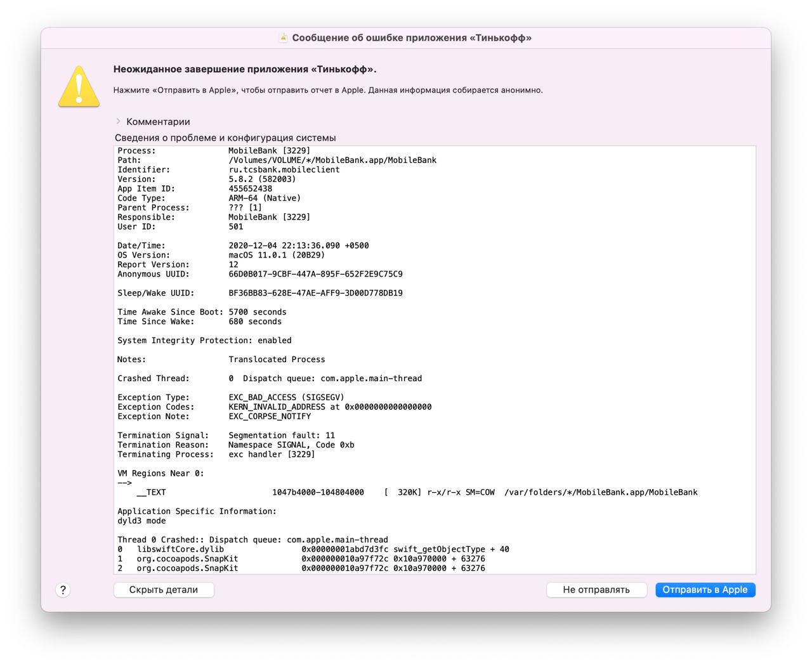Click the exc handler [3229] terminating process
Viewport: 812px width, 666px height.
click(x=272, y=455)
